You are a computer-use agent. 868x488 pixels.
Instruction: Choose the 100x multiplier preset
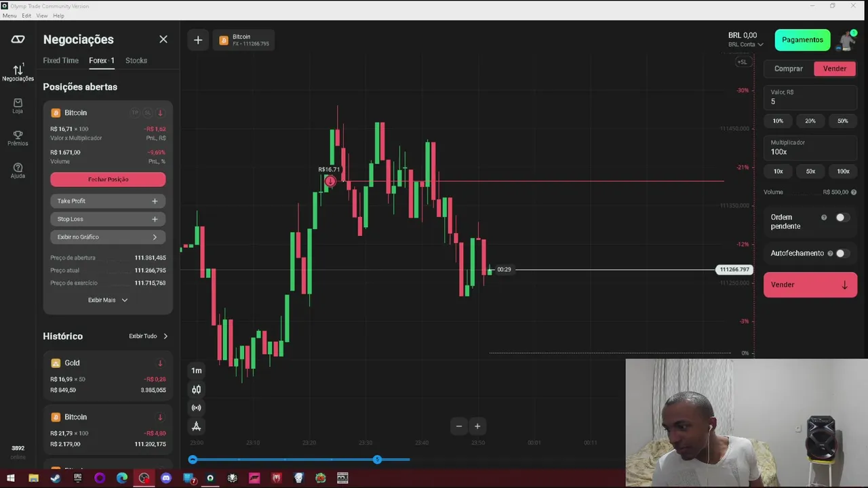click(x=843, y=171)
